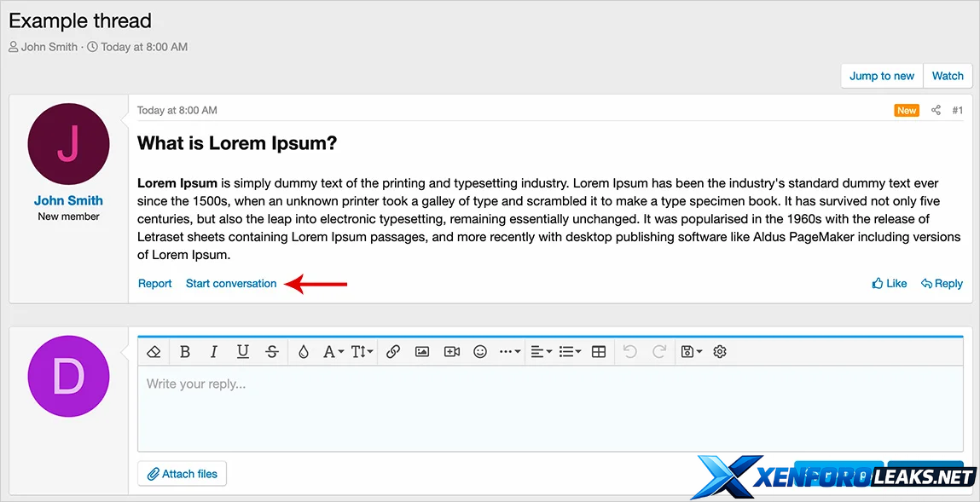
Task: Click the share icon on post #1
Action: click(936, 110)
